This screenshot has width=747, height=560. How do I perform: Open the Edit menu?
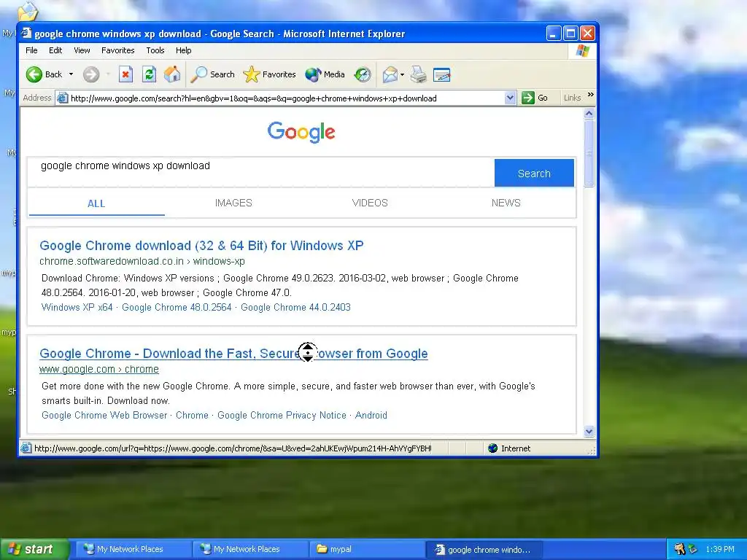(x=55, y=50)
